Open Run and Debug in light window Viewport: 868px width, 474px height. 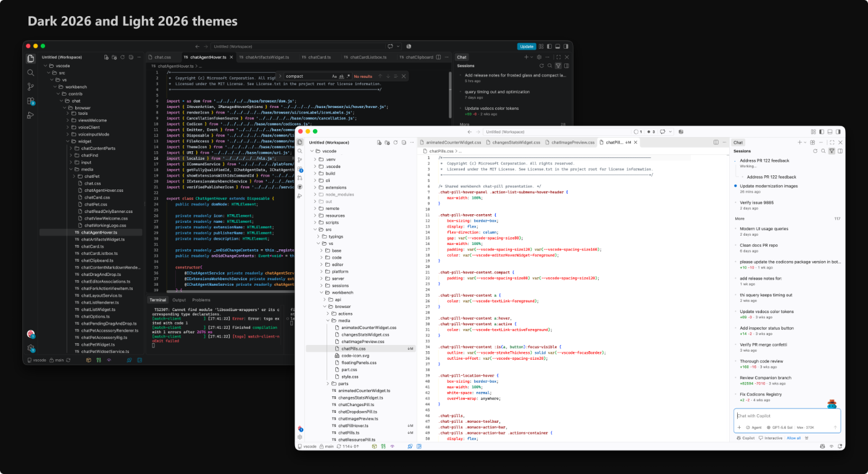[x=300, y=196]
